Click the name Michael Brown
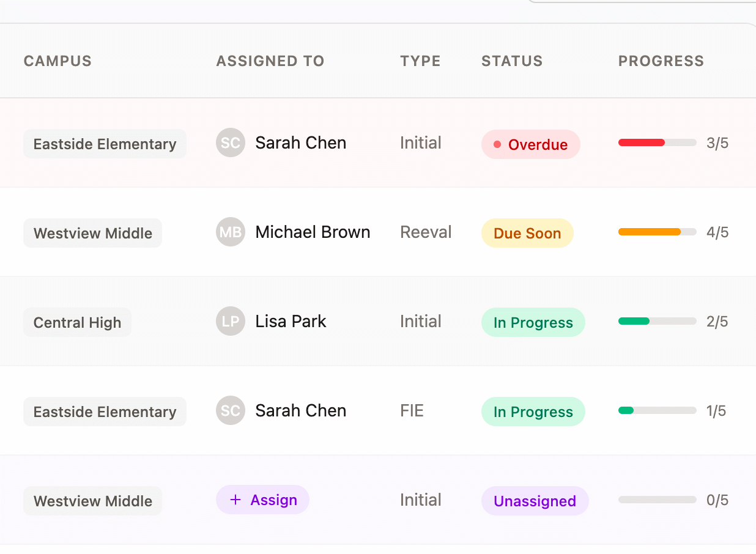 tap(313, 232)
